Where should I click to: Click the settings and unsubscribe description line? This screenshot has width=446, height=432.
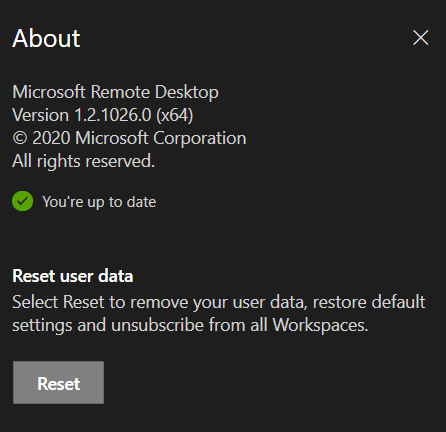point(190,325)
